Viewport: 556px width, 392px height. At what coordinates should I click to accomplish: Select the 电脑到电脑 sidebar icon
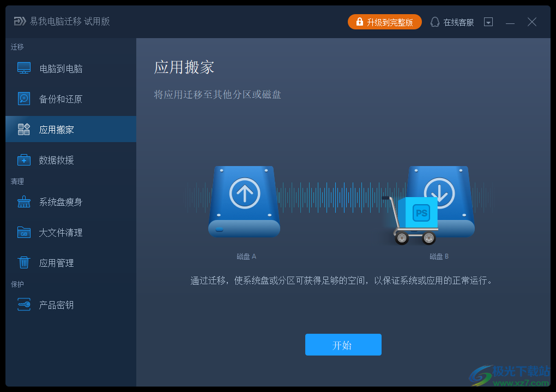click(x=24, y=68)
